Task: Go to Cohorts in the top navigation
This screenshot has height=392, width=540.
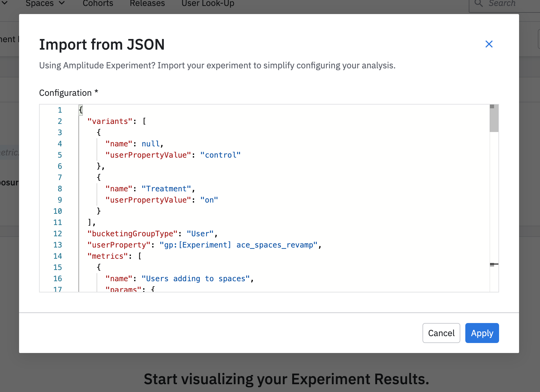Action: (98, 3)
